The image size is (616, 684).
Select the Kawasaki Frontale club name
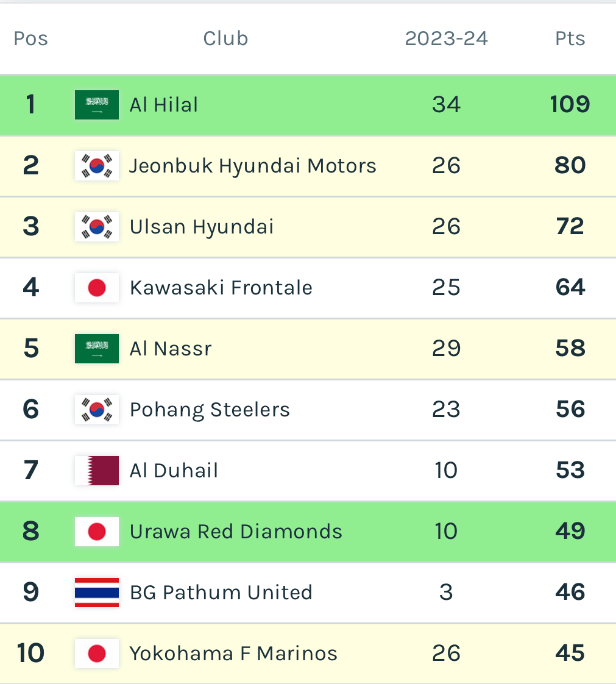click(221, 288)
